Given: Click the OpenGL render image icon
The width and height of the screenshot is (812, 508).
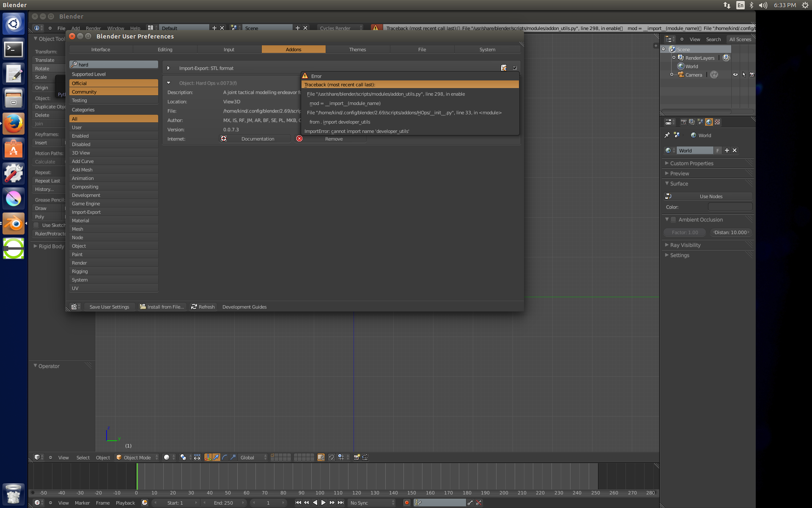Looking at the screenshot, I should coord(357,457).
